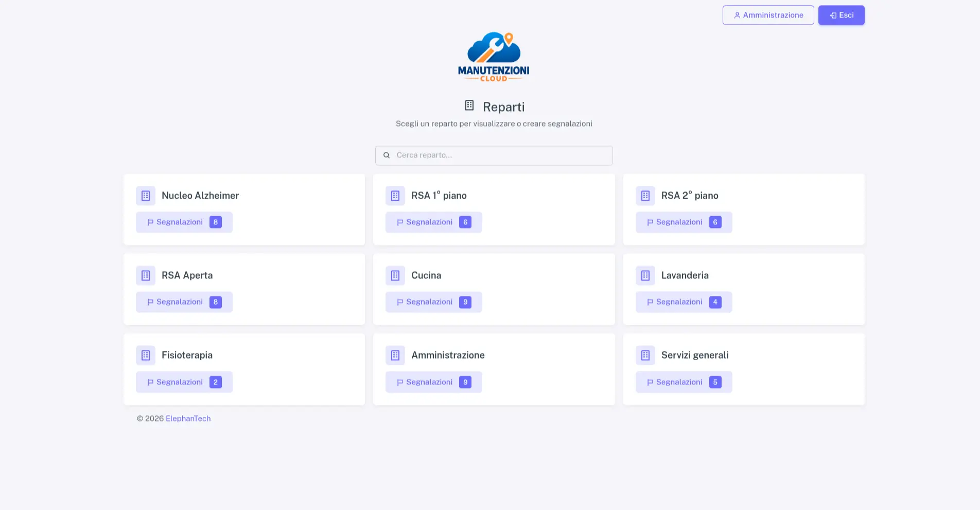Open the ElephanTech footer link
The height and width of the screenshot is (510, 980).
click(188, 418)
